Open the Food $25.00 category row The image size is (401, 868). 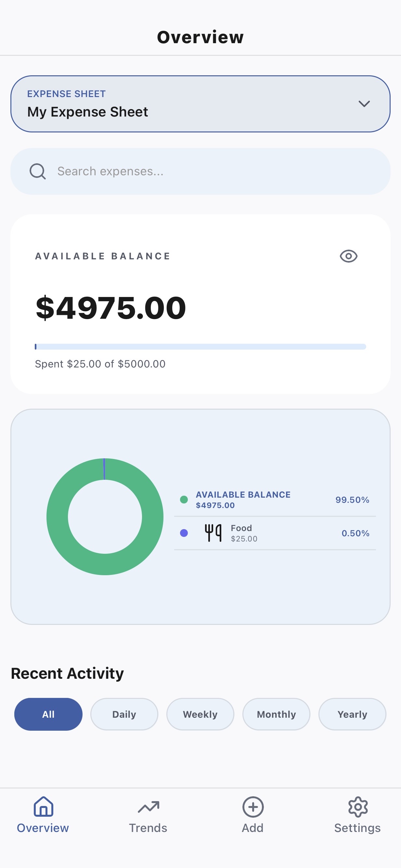pyautogui.click(x=275, y=533)
